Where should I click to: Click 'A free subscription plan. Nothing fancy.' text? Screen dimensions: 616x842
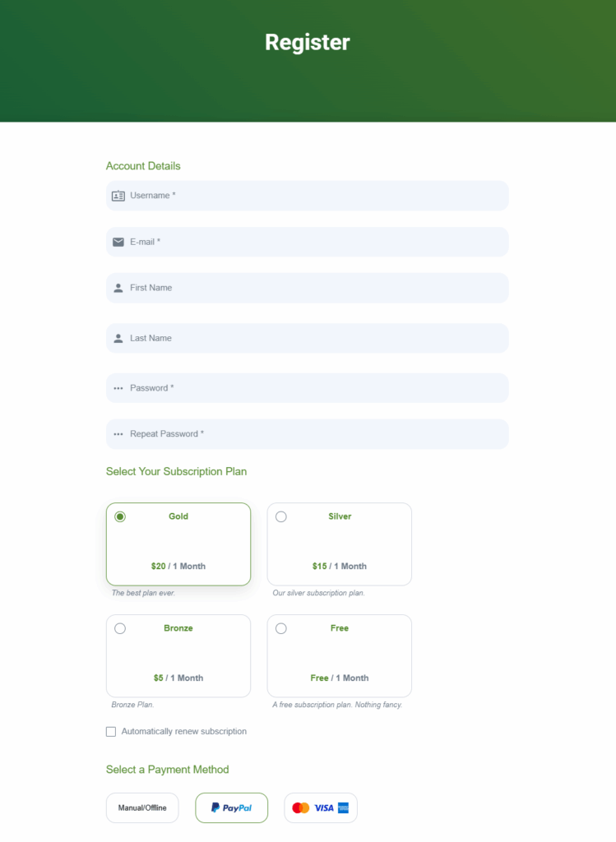[x=337, y=705]
